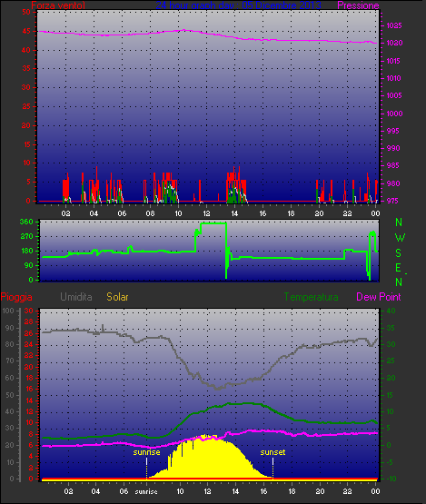This screenshot has width=426, height=504.
Task: Click the 40 temperature scale value
Action: point(391,311)
